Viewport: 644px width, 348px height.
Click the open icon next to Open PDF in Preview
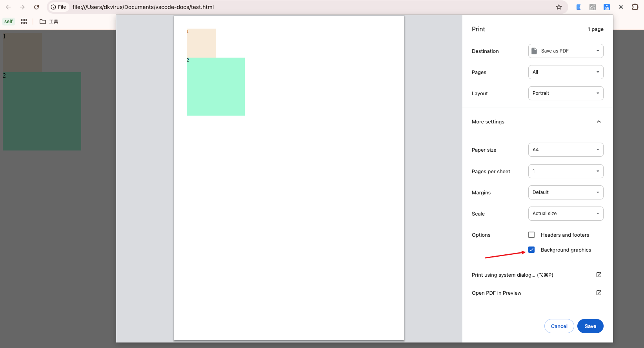pos(599,293)
